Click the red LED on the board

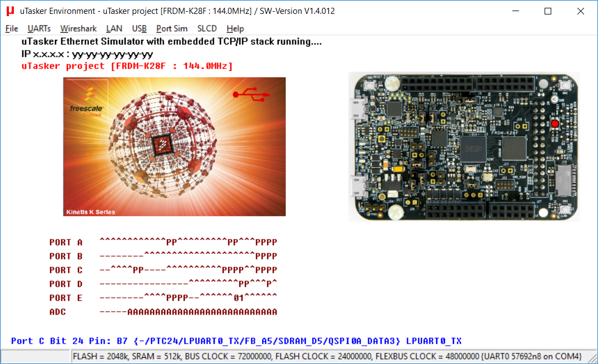coord(555,123)
